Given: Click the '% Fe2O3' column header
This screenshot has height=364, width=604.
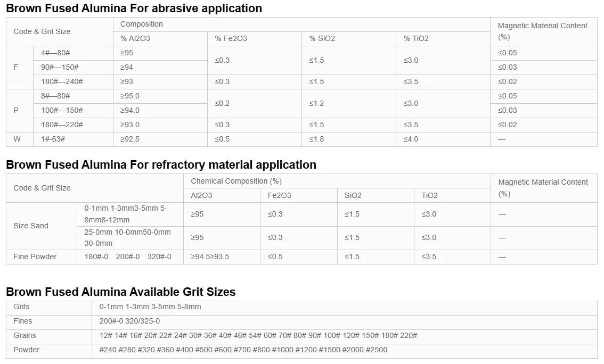Looking at the screenshot, I should (255, 38).
